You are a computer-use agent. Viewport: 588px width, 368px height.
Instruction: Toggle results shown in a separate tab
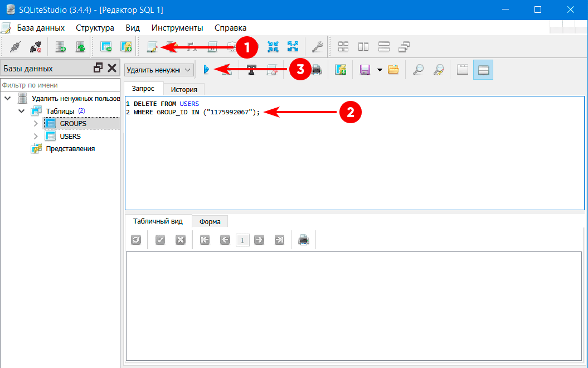[x=461, y=70]
